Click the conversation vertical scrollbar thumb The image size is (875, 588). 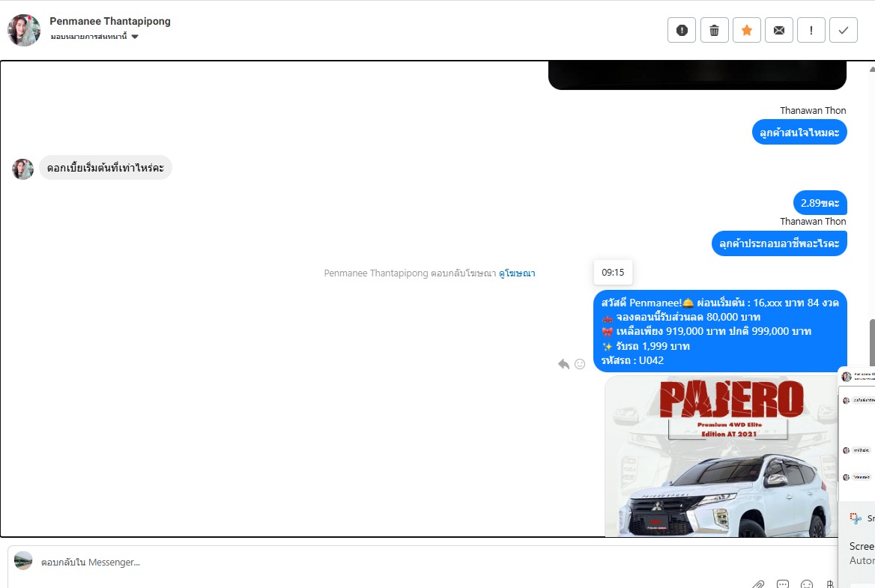(871, 343)
